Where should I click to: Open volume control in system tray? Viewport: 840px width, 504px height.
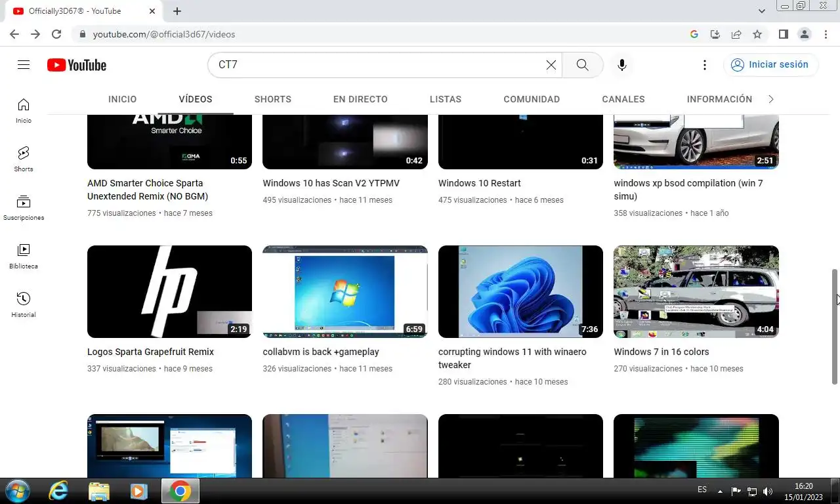pyautogui.click(x=768, y=491)
